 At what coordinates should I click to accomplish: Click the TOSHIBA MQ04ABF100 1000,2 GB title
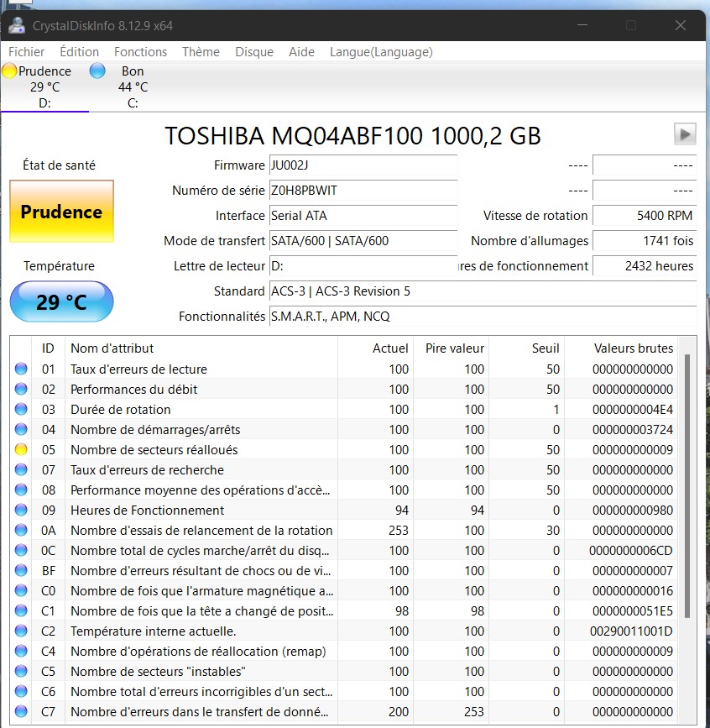click(352, 135)
